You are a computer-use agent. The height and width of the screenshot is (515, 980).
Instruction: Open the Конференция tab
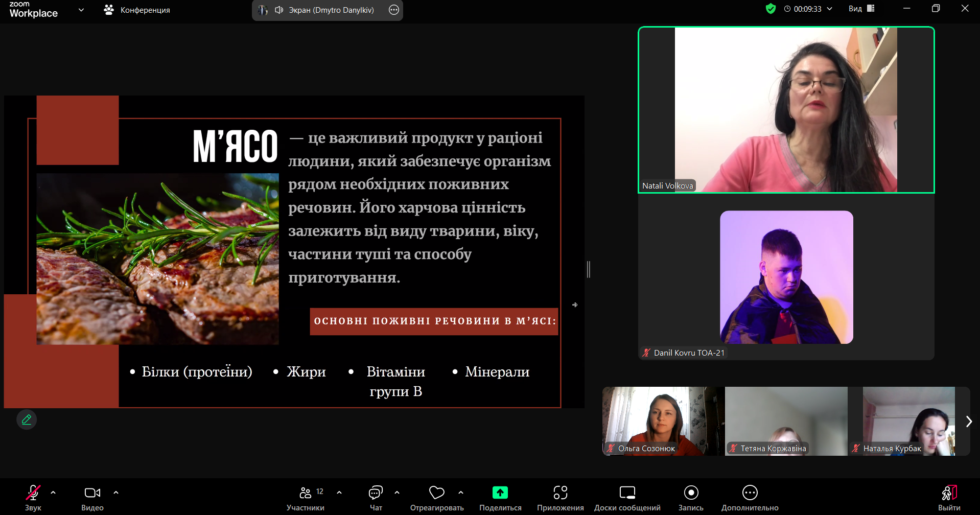point(137,10)
